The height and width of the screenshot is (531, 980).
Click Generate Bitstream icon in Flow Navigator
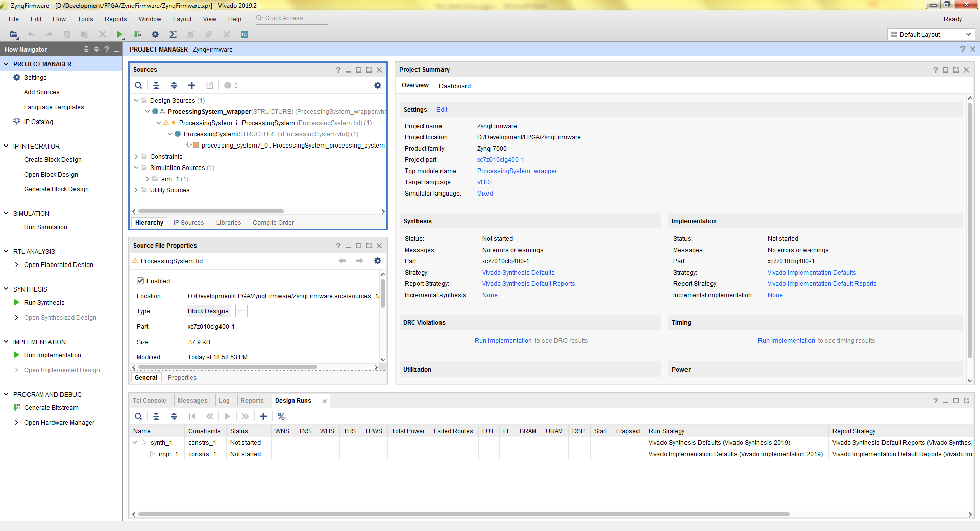(17, 407)
